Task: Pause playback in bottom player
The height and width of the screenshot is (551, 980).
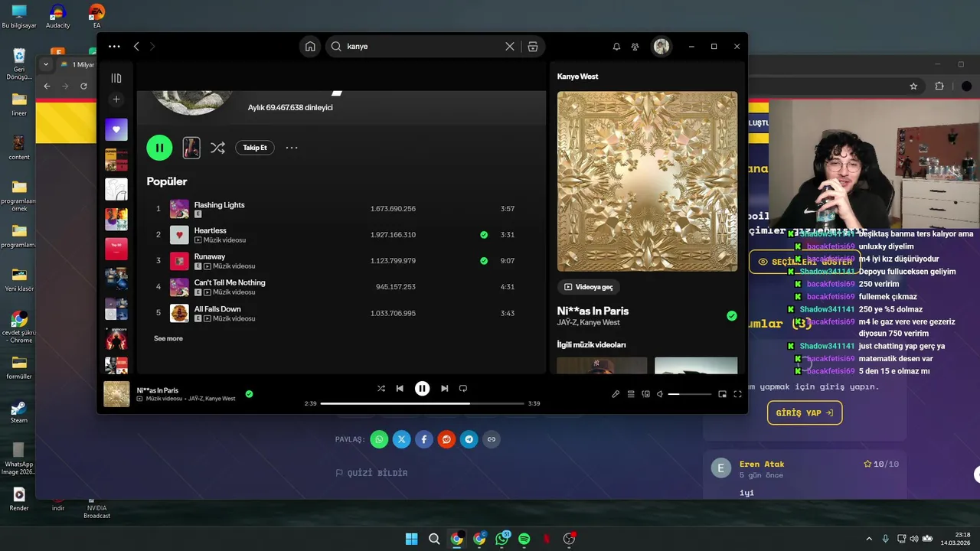Action: [422, 389]
